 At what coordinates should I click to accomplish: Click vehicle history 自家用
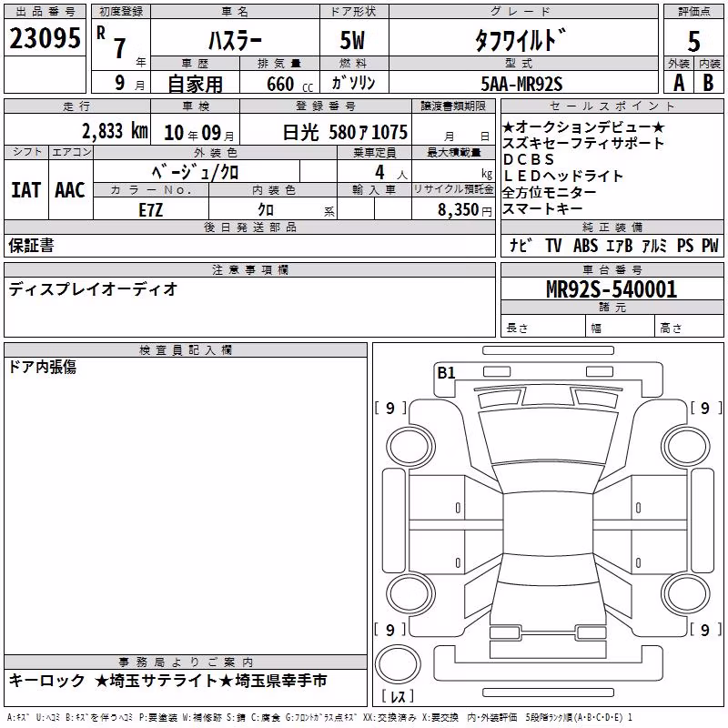coord(195,84)
